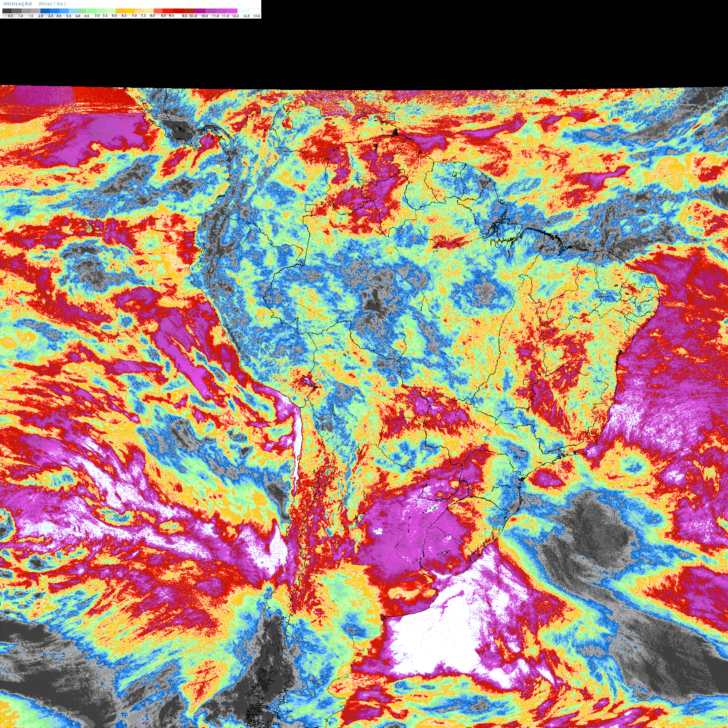Select the dark purple swatch above 10.0
Image resolution: width=728 pixels, height=728 pixels.
200,11
